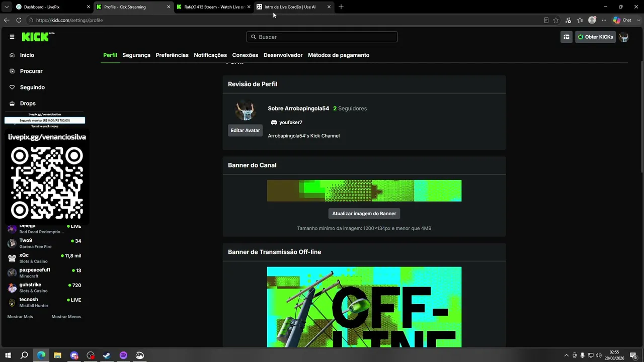
Task: Open the pazpeaceful1 channel in the sidebar
Action: (45, 273)
